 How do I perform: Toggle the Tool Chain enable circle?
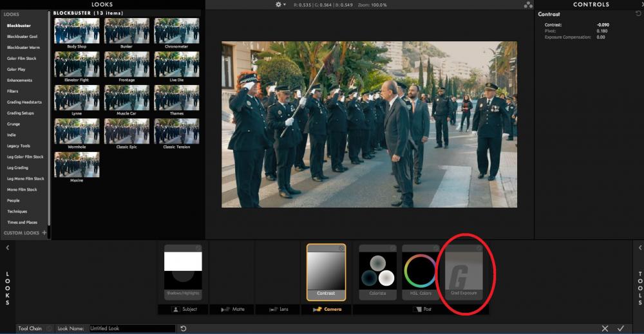(x=50, y=328)
